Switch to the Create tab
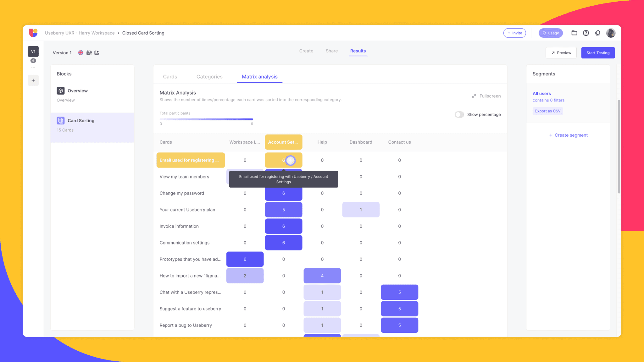The image size is (644, 362). 306,51
